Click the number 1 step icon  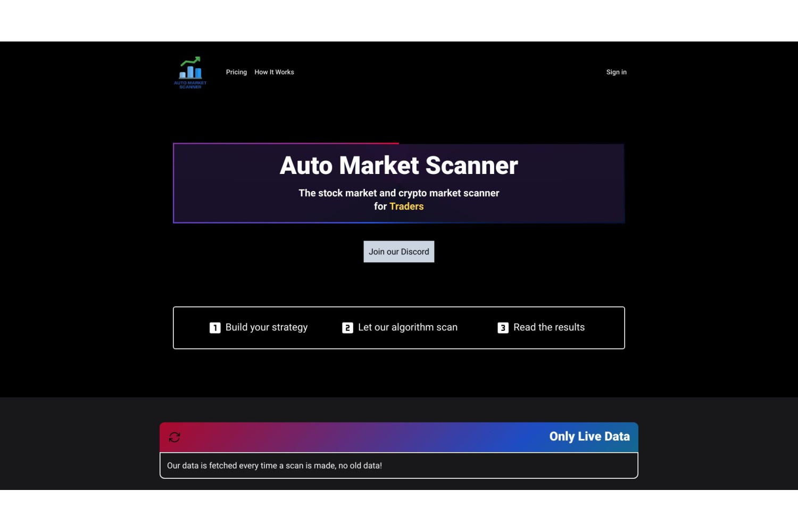point(215,328)
